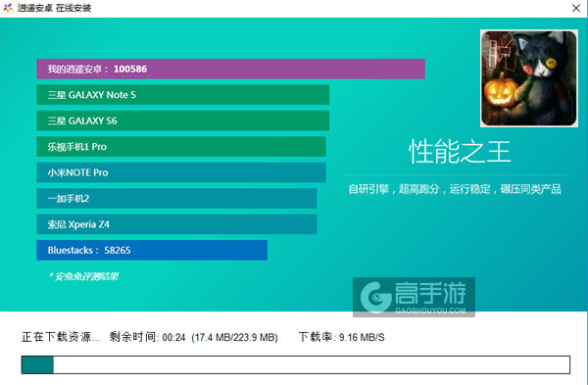
Task: Select the 索尼 Xperia Z4 bar
Action: coord(176,224)
